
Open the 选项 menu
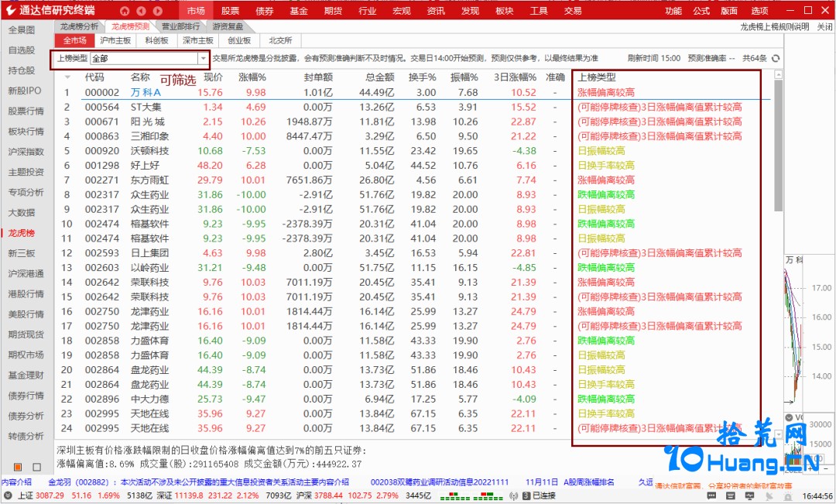click(759, 11)
